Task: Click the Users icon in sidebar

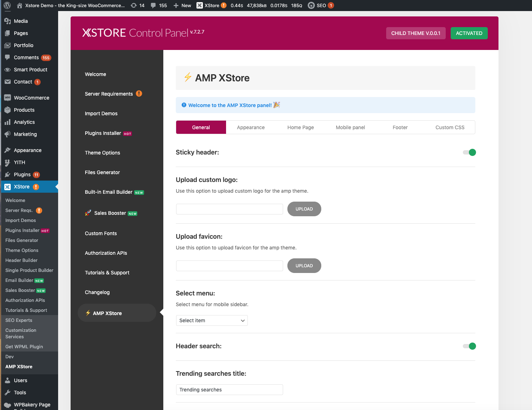Action: pos(7,380)
